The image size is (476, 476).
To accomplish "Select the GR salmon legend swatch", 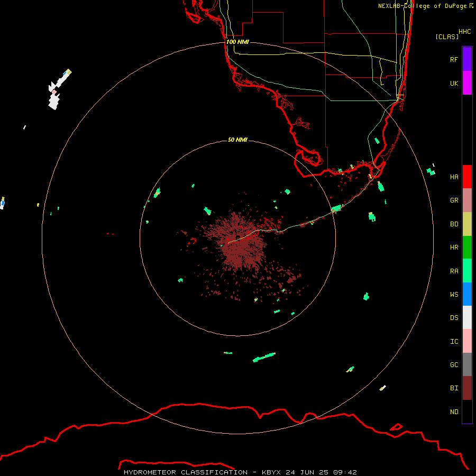I will pos(467,200).
